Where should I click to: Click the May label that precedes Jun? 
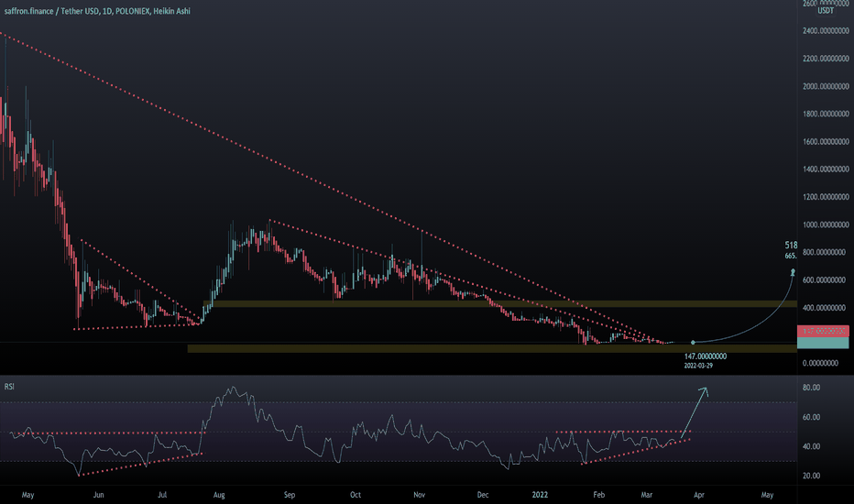click(27, 495)
